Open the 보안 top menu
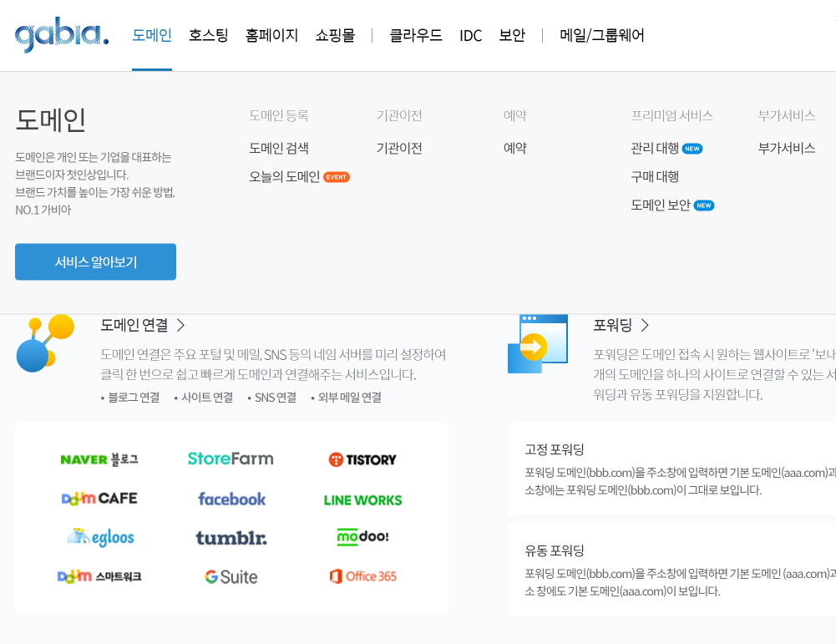 [512, 35]
